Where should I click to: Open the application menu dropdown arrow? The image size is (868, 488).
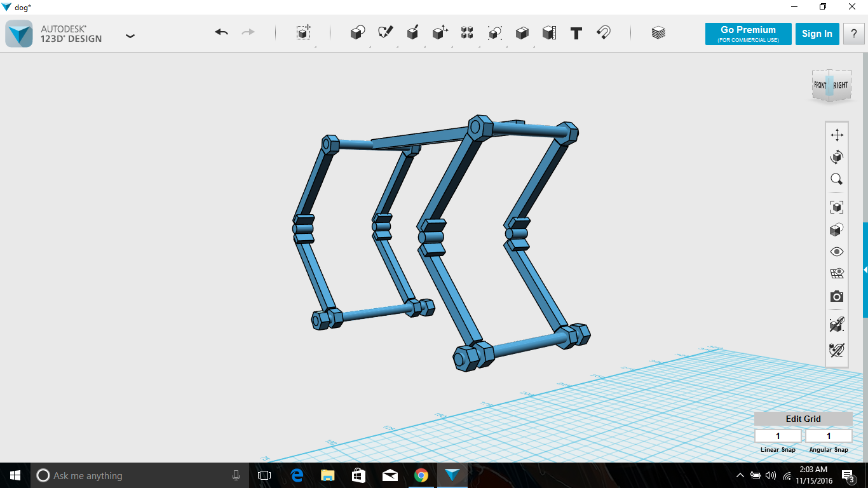tap(130, 36)
